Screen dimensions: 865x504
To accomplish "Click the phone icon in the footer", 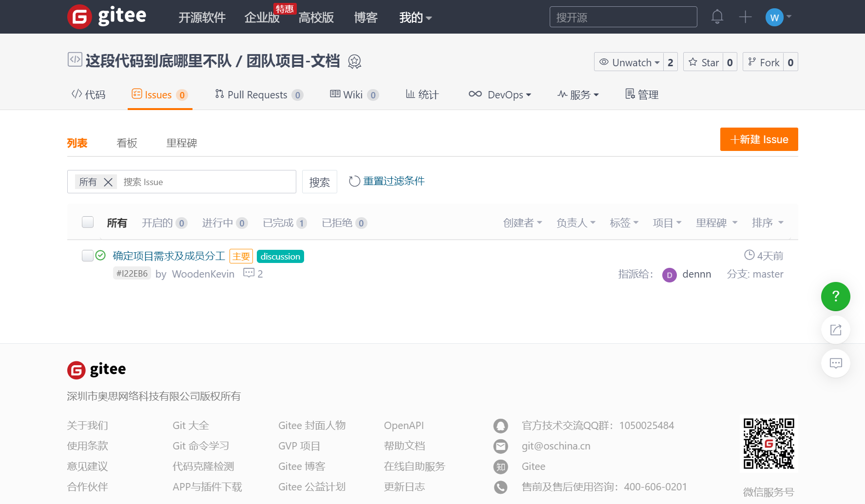I will click(x=500, y=487).
